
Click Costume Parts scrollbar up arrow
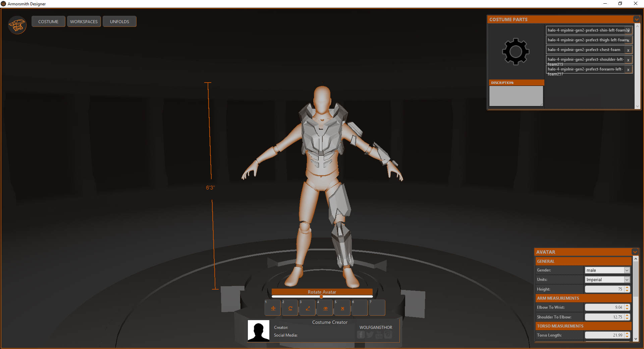click(x=637, y=26)
